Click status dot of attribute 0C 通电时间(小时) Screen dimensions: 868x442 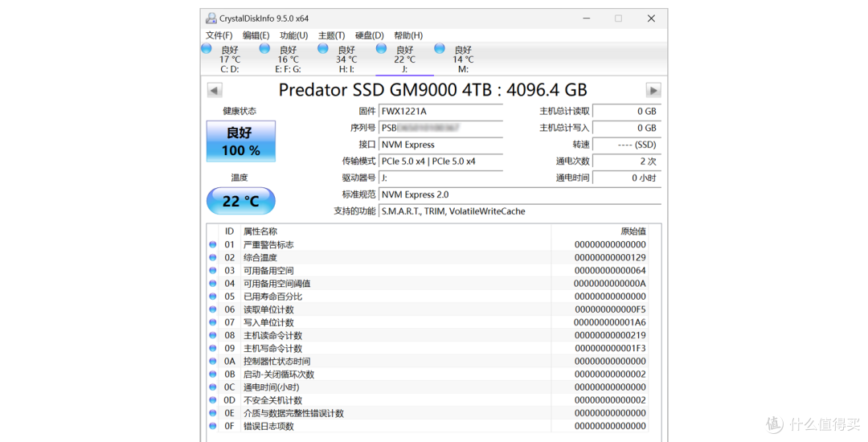tap(212, 387)
